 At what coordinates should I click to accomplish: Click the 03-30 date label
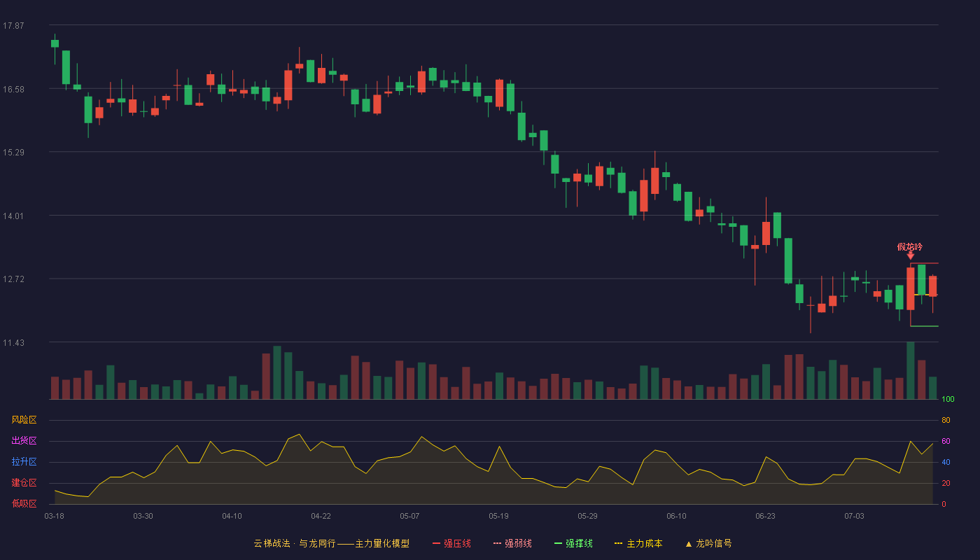pos(143,516)
